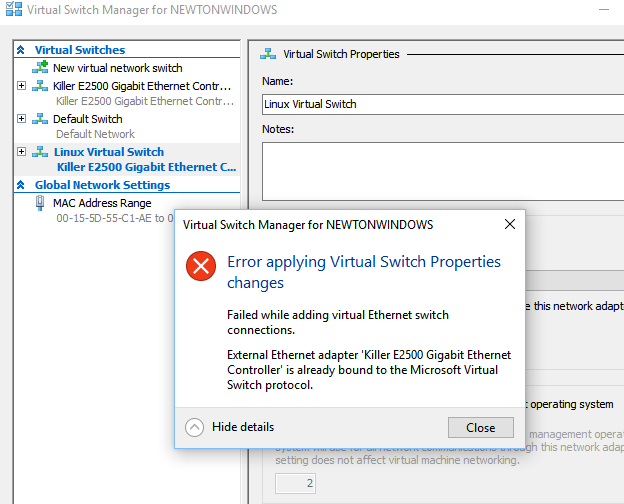Select New virtual network switch icon
Screen dimensions: 624x504
(40, 68)
